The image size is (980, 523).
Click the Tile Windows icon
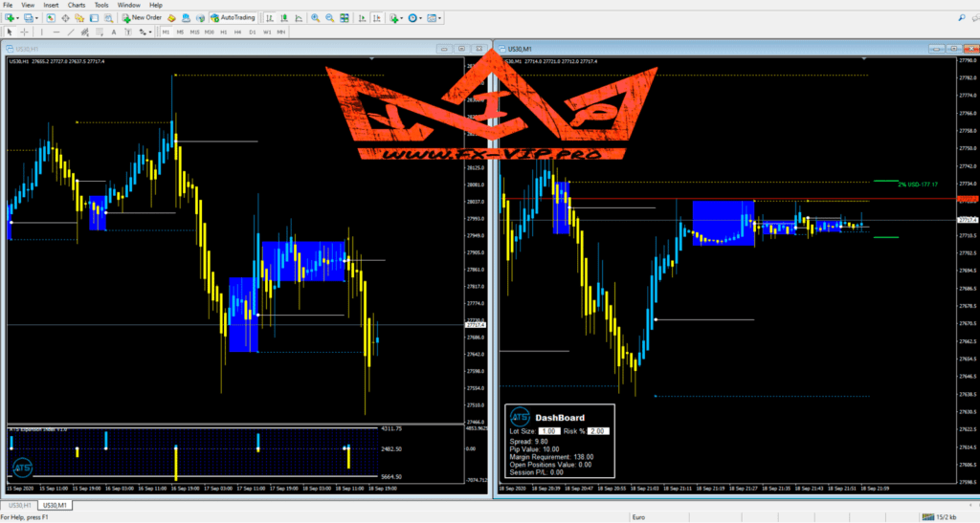(x=344, y=17)
